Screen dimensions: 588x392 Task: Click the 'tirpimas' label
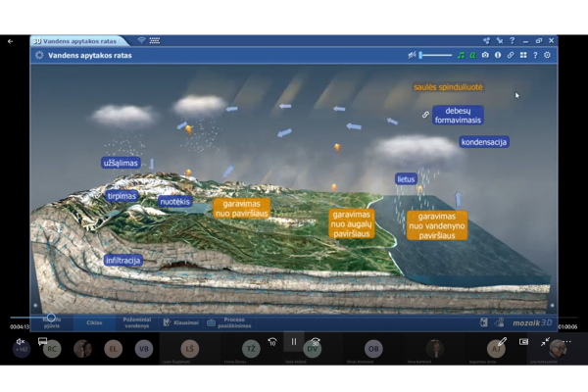[122, 196]
